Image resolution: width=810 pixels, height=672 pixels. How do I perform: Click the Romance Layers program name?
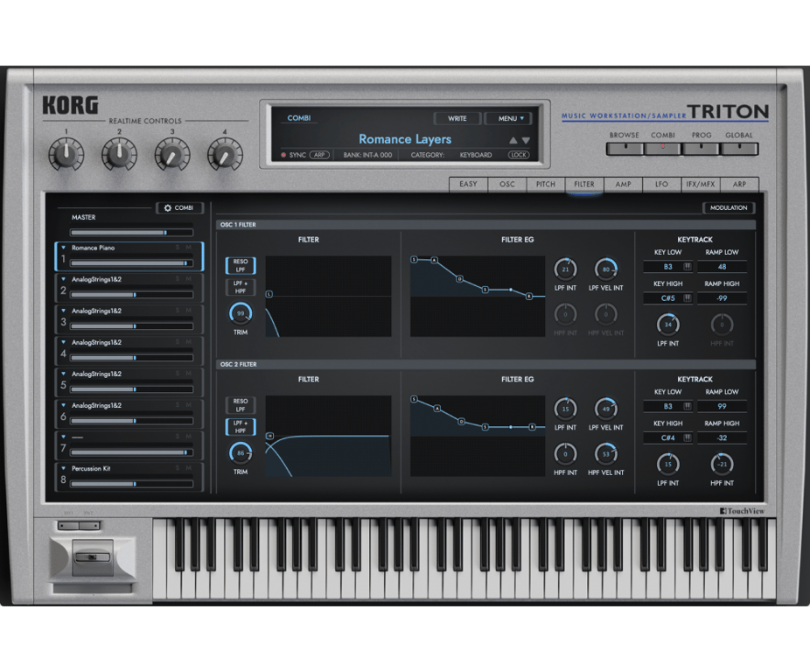click(405, 139)
